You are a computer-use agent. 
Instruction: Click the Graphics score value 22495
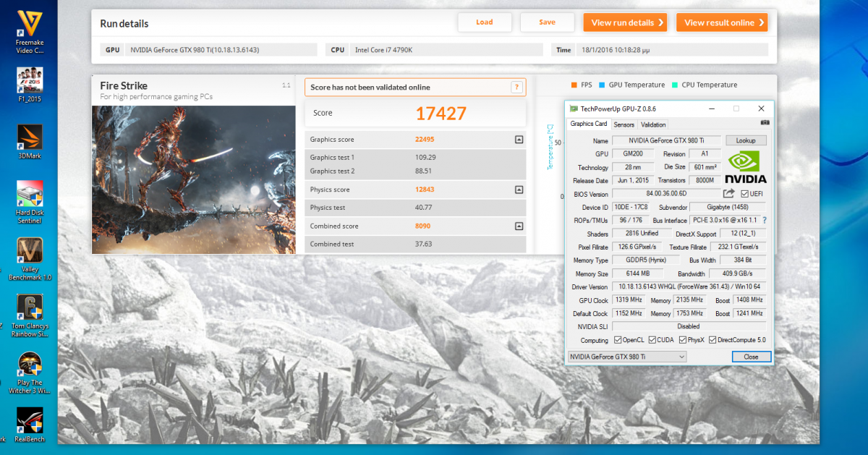(x=425, y=140)
